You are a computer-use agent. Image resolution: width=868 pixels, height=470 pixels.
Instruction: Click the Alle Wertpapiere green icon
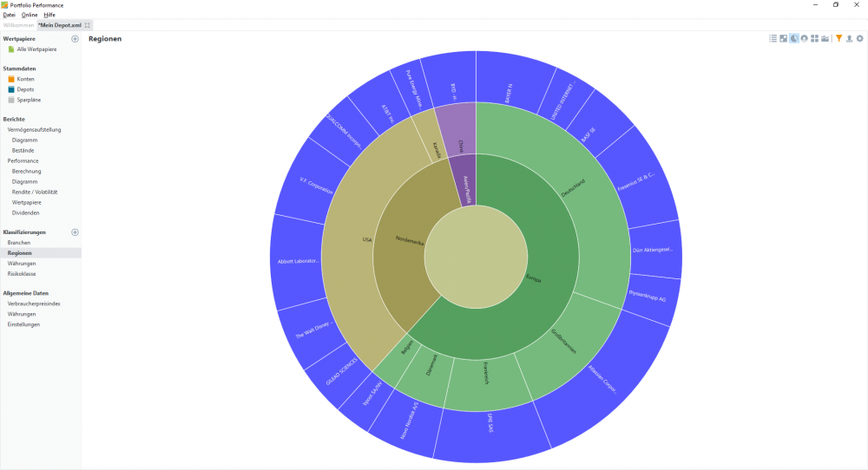coord(11,49)
